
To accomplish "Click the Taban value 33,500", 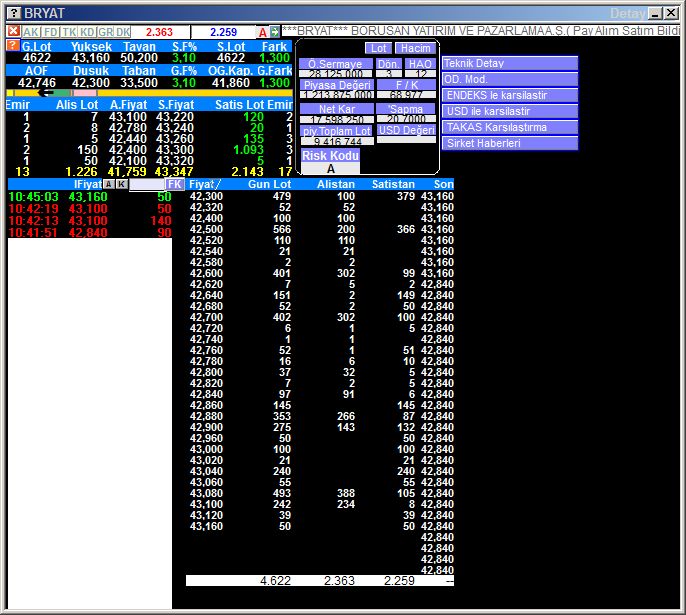I will pyautogui.click(x=139, y=83).
